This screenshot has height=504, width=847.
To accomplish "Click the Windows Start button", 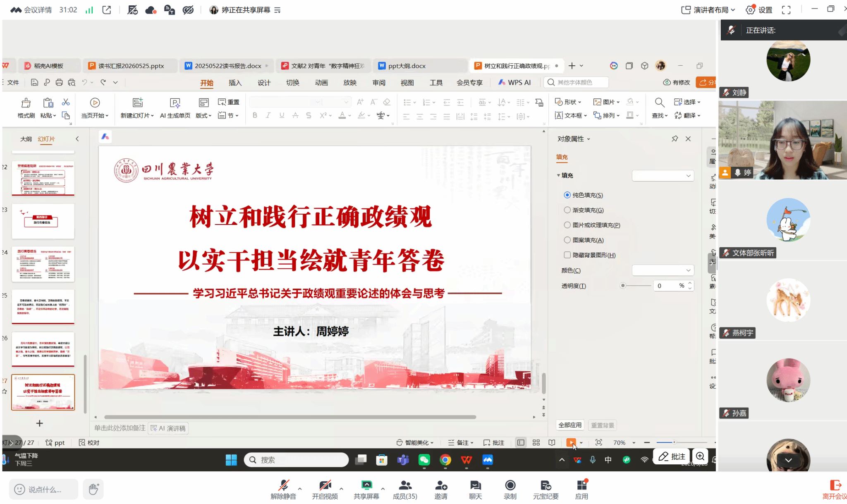I will click(231, 460).
